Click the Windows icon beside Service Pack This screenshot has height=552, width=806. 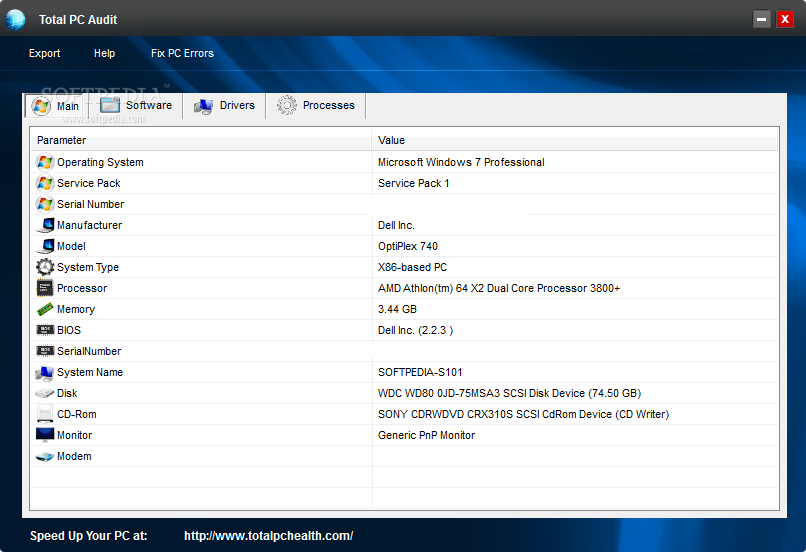(45, 183)
